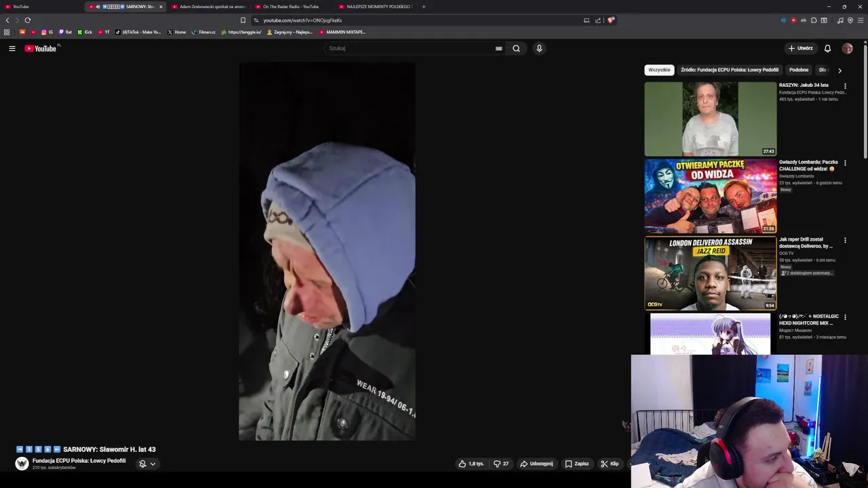
Task: Open the X Home bookmark
Action: pos(176,32)
